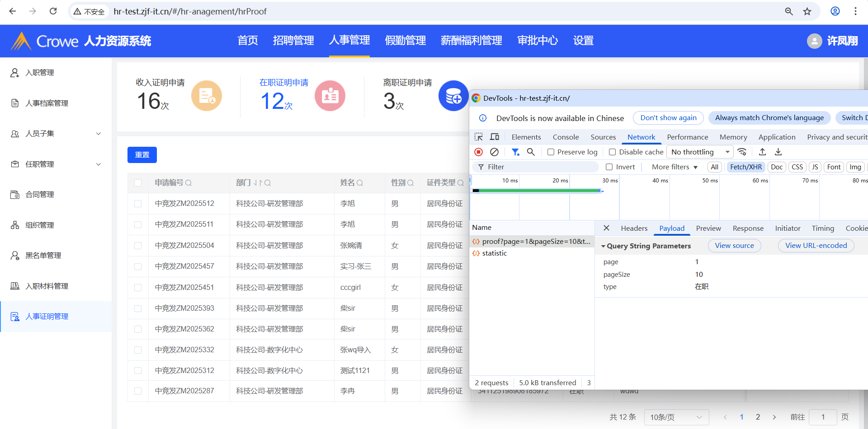The width and height of the screenshot is (868, 429).
Task: Click the search icon next to 申请编号 column
Action: pos(189,183)
